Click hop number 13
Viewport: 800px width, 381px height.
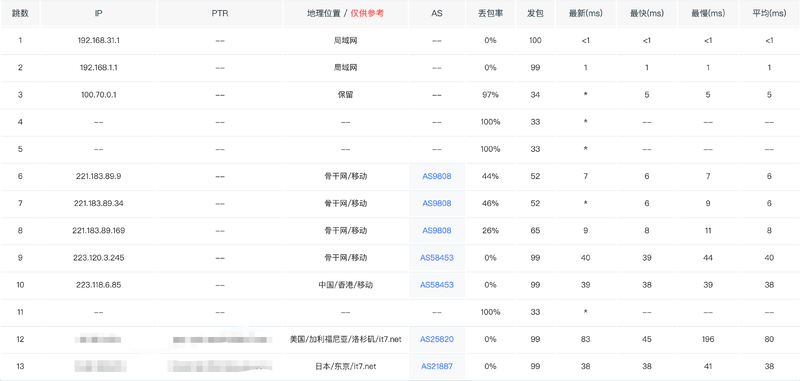[20, 366]
